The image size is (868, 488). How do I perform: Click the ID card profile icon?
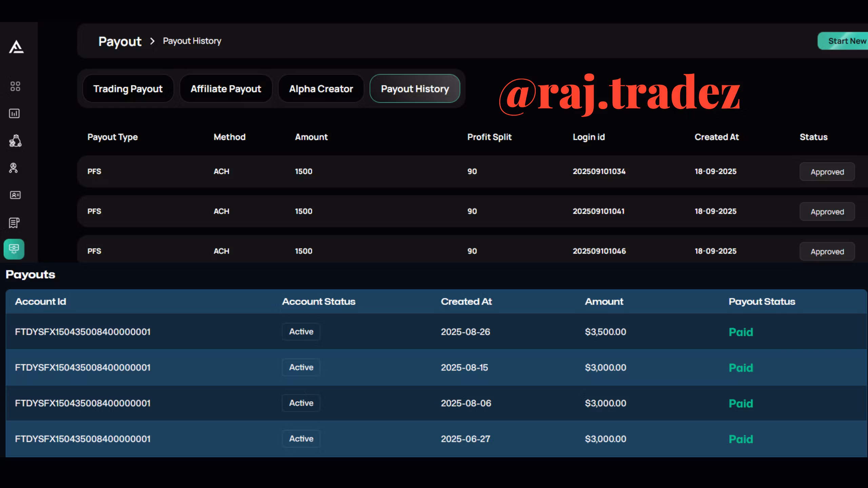click(15, 195)
